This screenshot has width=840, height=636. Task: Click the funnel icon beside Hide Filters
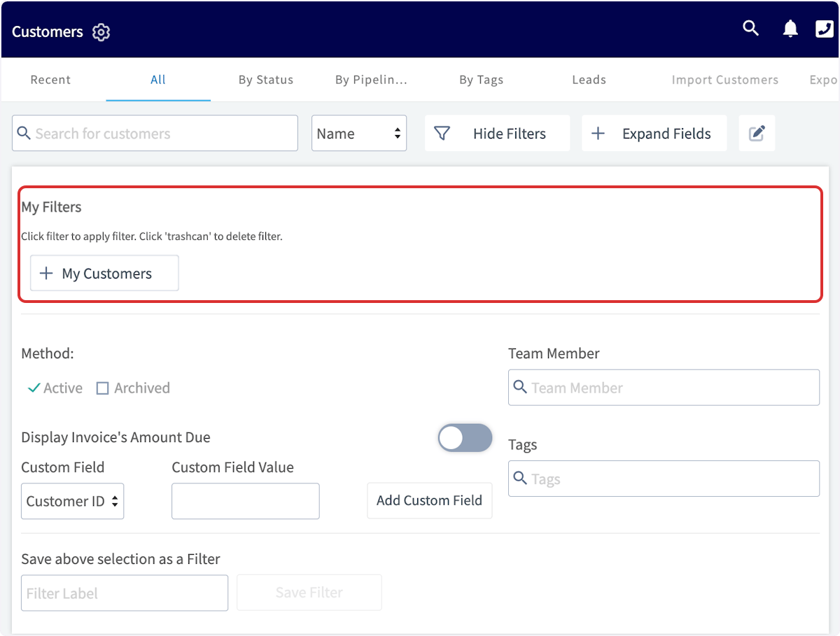coord(442,133)
